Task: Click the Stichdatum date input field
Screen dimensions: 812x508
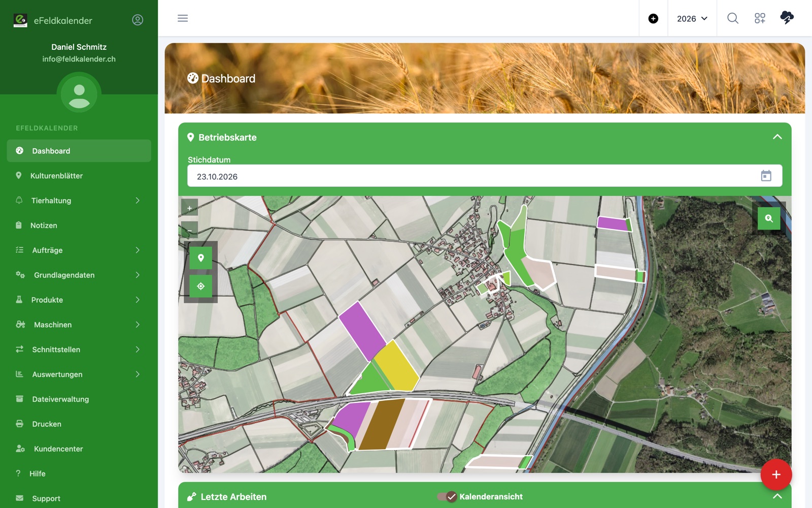Action: (485, 176)
